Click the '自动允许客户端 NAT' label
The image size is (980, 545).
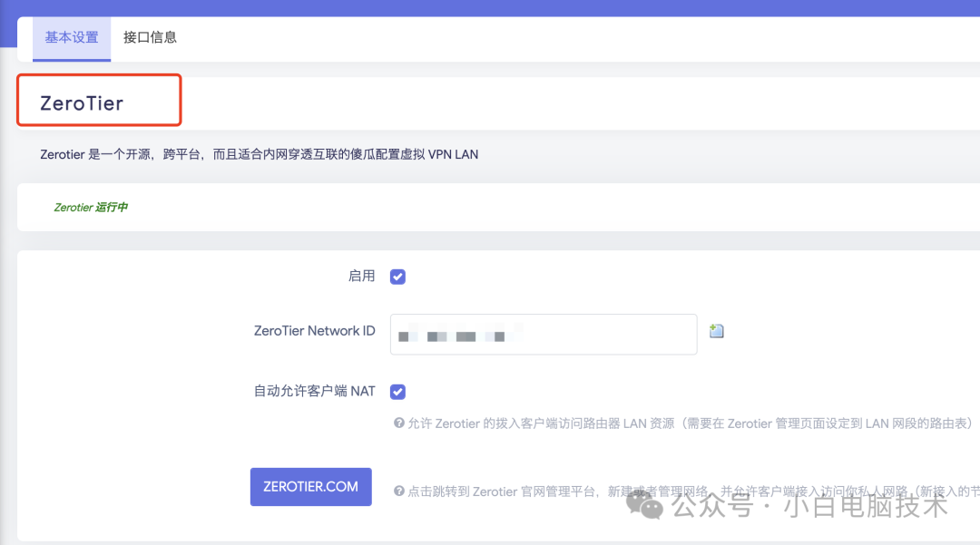[x=314, y=392]
